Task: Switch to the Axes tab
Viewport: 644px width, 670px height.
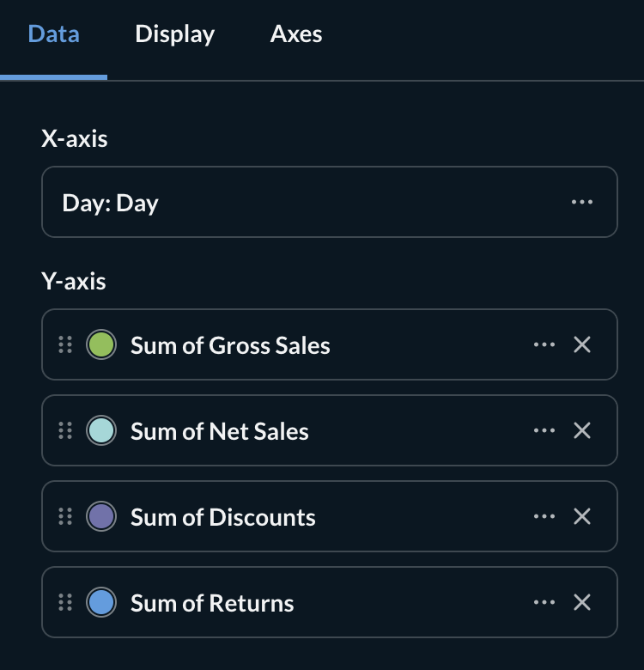Action: (x=296, y=34)
